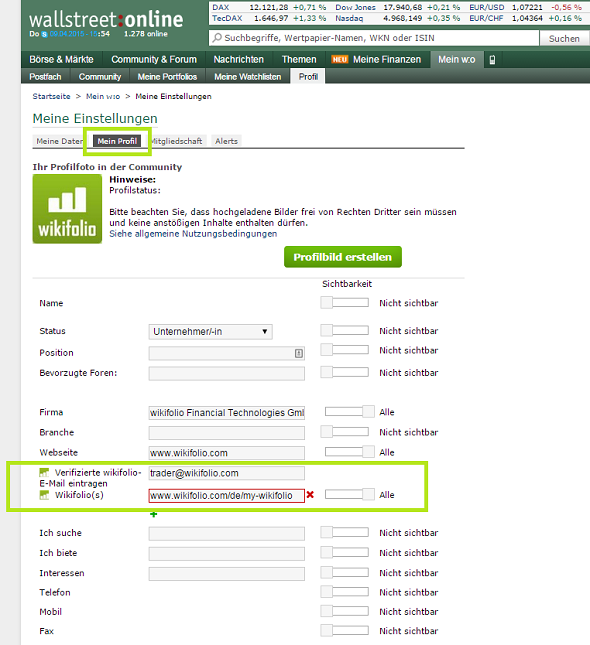Click the verified wikifolio e-mail field
The image size is (590, 645).
[x=227, y=473]
